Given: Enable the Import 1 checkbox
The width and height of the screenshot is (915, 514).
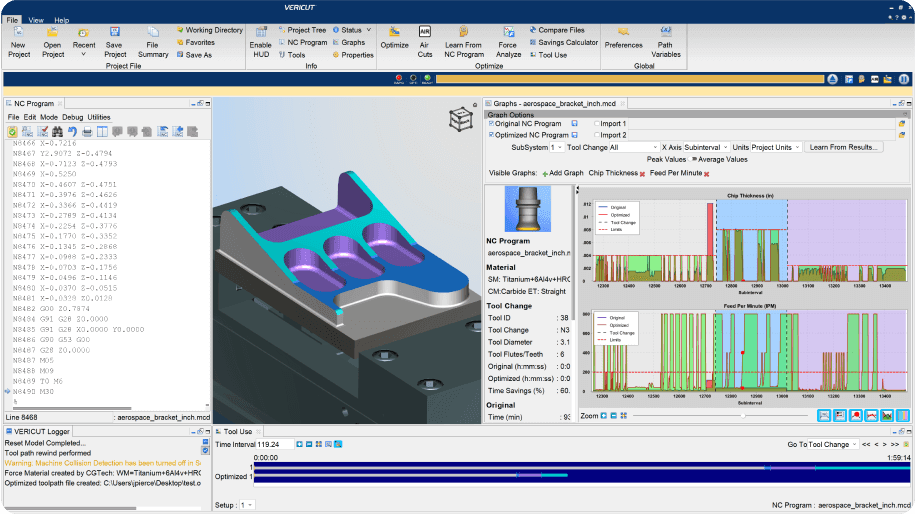Looking at the screenshot, I should (x=597, y=123).
